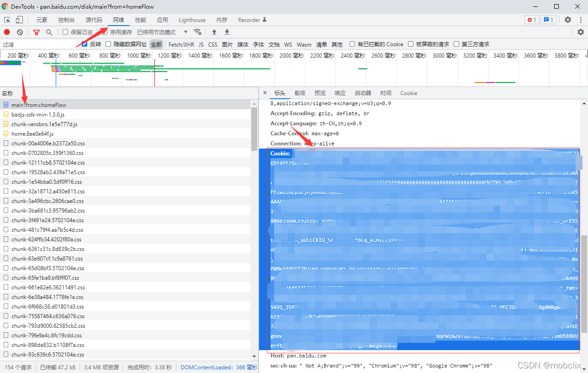Image resolution: width=588 pixels, height=373 pixels.
Task: Click the file icon of badjs-sdk-min-1.3.0.js
Action: click(x=6, y=114)
